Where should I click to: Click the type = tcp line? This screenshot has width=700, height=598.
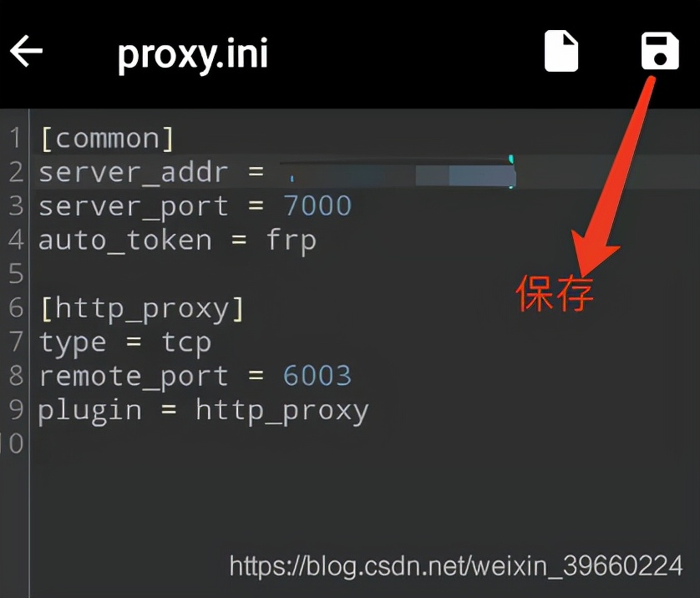pyautogui.click(x=125, y=343)
